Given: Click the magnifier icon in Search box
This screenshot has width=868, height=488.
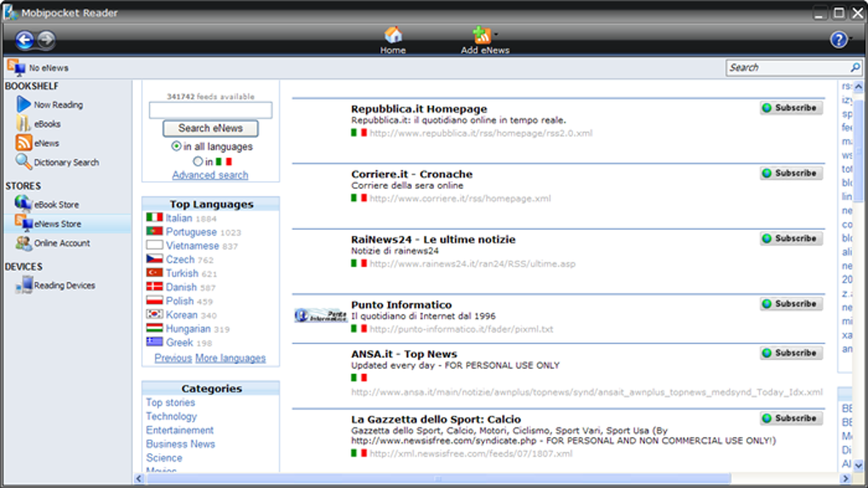Looking at the screenshot, I should tap(855, 67).
